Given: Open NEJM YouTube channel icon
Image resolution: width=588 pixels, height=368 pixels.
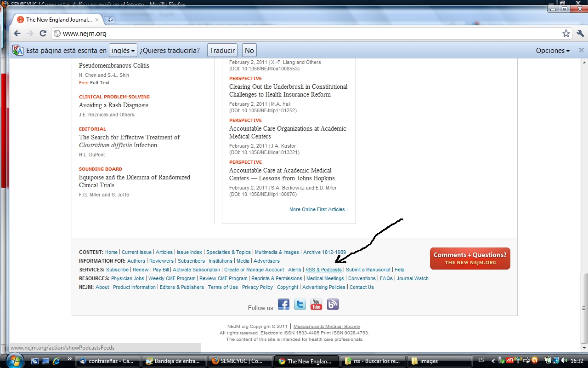Looking at the screenshot, I should point(317,305).
